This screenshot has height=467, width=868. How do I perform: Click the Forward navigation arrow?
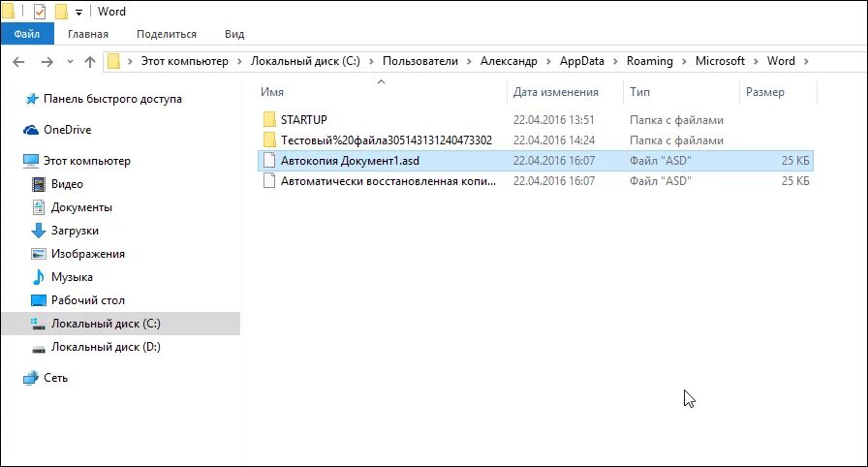[46, 61]
